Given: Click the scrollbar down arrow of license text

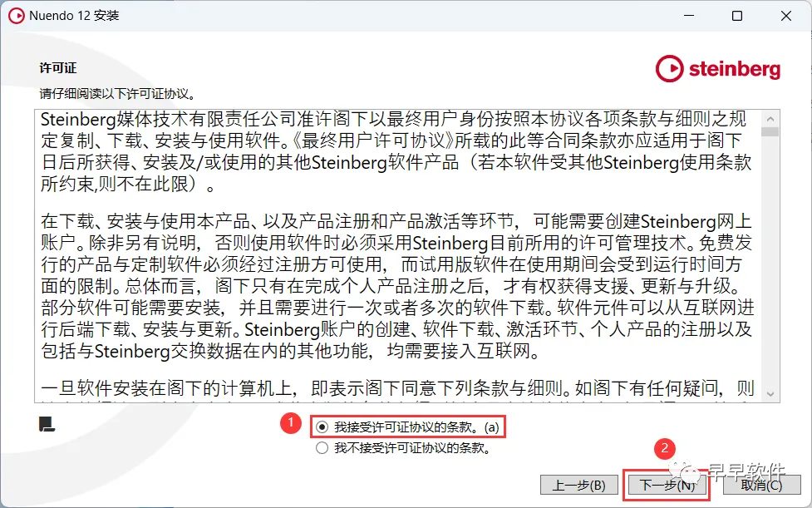Looking at the screenshot, I should [770, 393].
